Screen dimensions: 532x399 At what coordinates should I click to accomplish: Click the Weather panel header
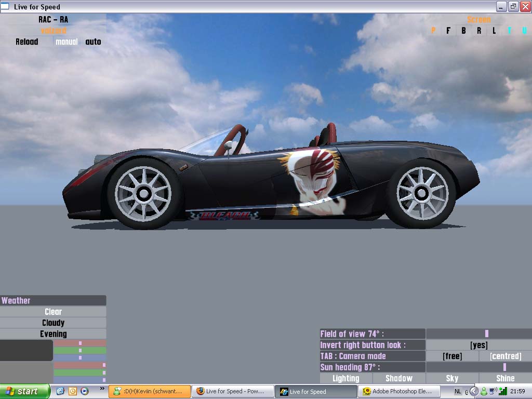click(54, 300)
